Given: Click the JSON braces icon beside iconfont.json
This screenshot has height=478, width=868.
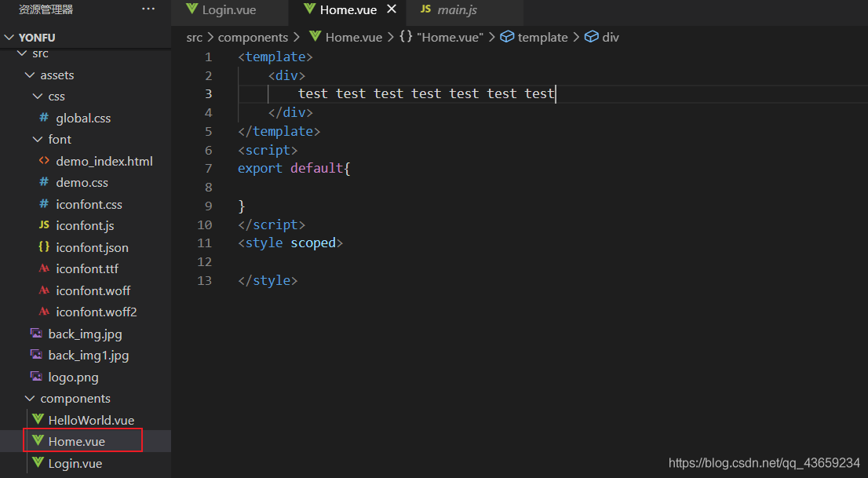Looking at the screenshot, I should tap(44, 247).
